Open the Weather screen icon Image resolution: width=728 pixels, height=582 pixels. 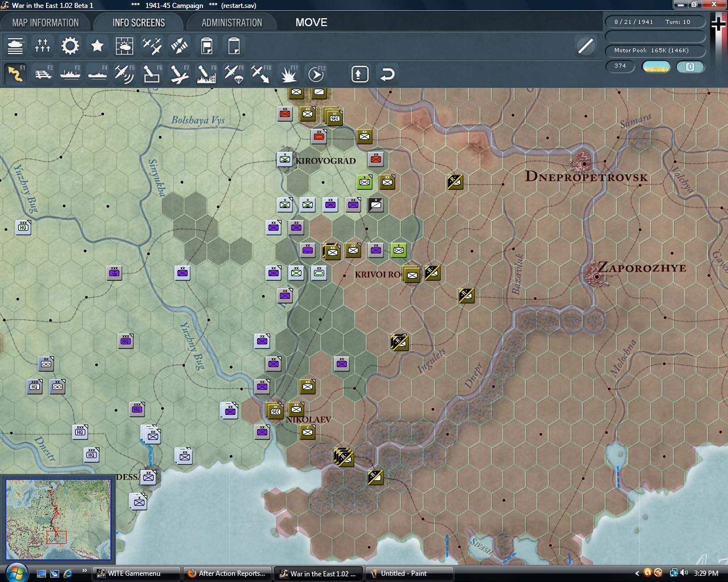(125, 45)
